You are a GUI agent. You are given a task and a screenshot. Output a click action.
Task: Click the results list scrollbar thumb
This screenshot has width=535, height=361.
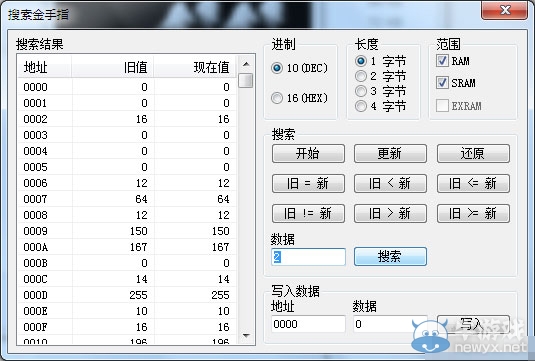tap(246, 81)
